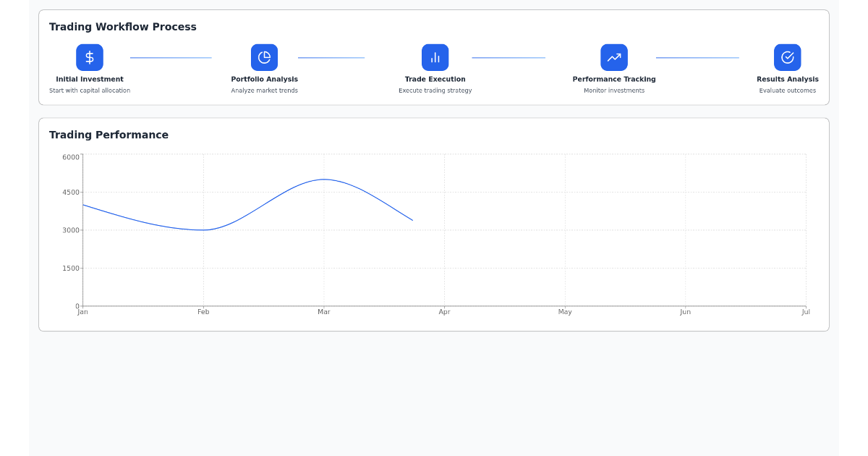Click the Apr label on the chart axis
Viewport: 868px width, 456px height.
point(444,312)
